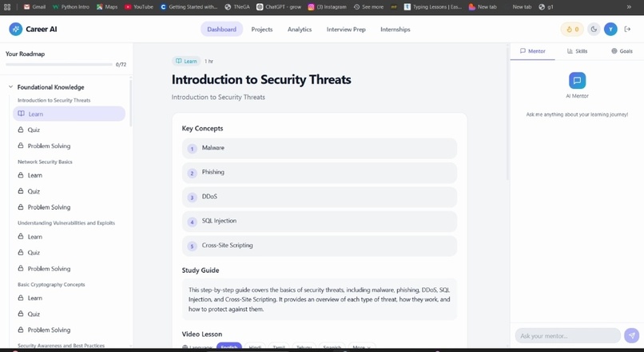This screenshot has width=644, height=352.
Task: Click the Your Roadmap progress bar
Action: pyautogui.click(x=59, y=65)
